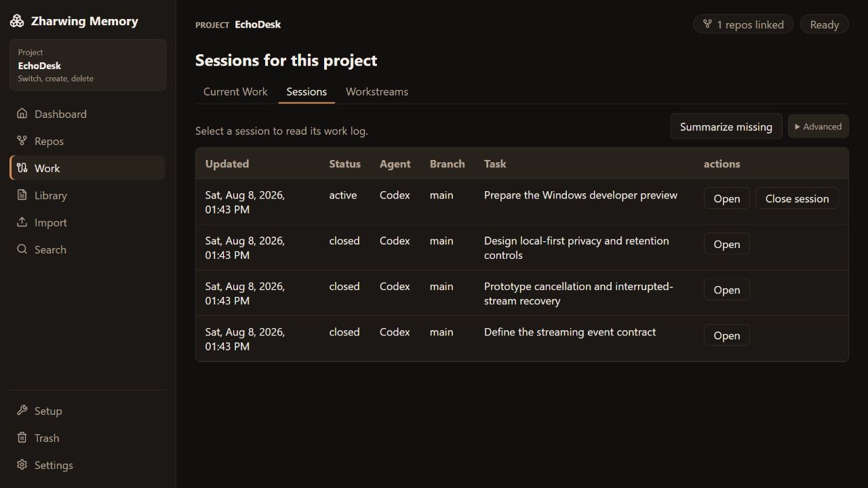This screenshot has height=488, width=868.
Task: Click closed status in privacy controls row
Action: pos(344,241)
